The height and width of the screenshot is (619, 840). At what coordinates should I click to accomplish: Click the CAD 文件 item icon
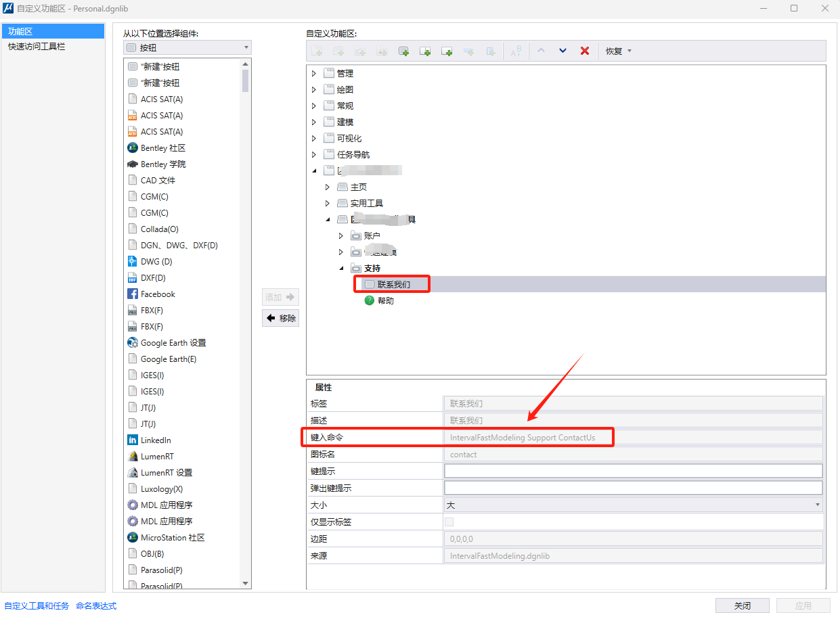click(x=133, y=180)
